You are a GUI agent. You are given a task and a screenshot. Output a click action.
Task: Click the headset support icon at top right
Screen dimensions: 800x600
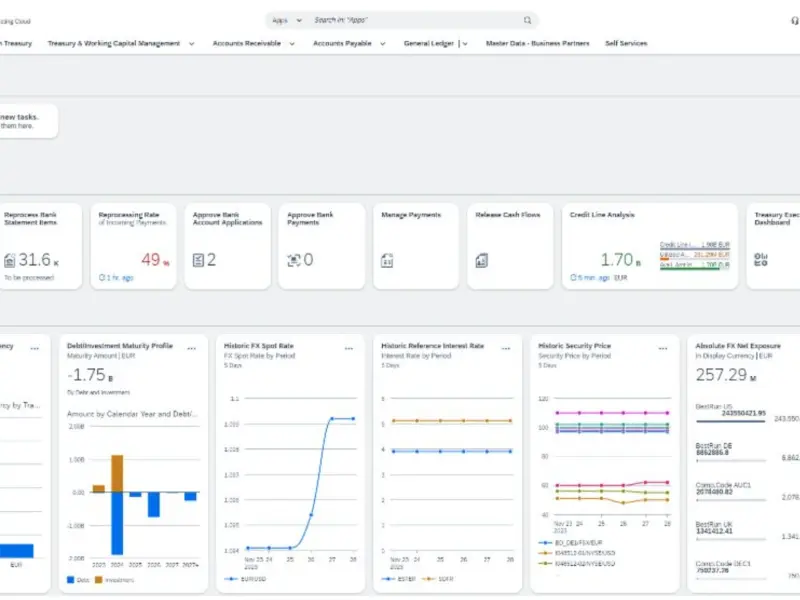point(795,20)
